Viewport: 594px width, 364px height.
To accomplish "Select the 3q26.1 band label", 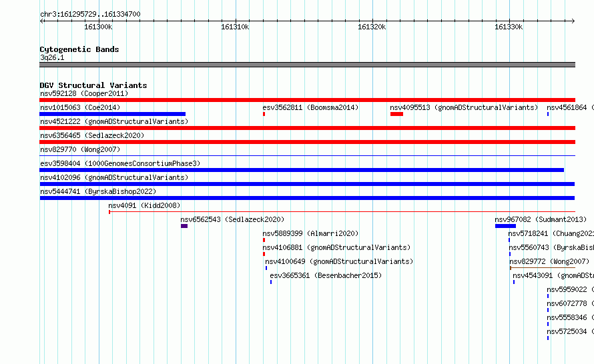I will pos(52,57).
